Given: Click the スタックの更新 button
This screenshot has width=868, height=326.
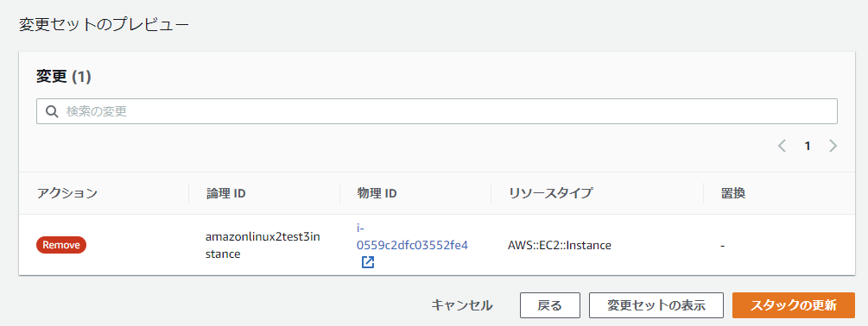Looking at the screenshot, I should pyautogui.click(x=793, y=305).
